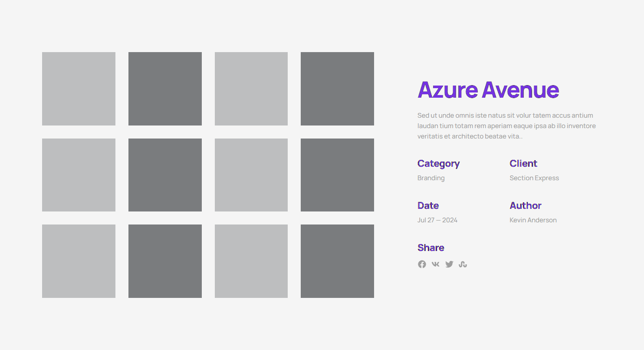Open the bottom row second column gallery image
Screen dimensions: 644x350
coord(165,261)
